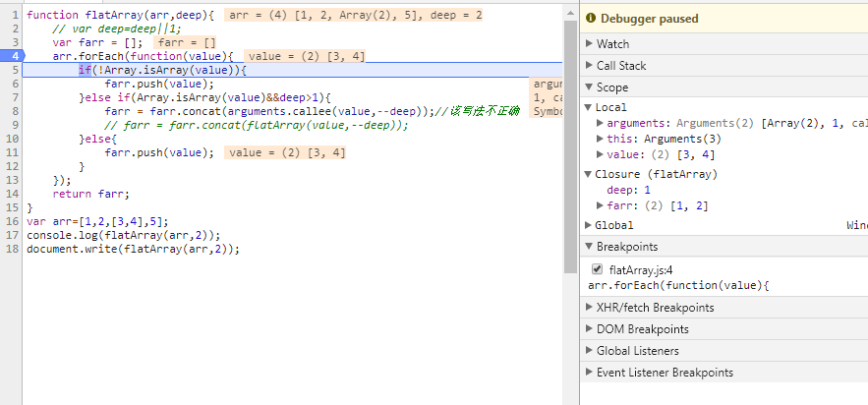Click 'farr.push(value);' on line 6
This screenshot has height=405, width=868.
(x=159, y=84)
